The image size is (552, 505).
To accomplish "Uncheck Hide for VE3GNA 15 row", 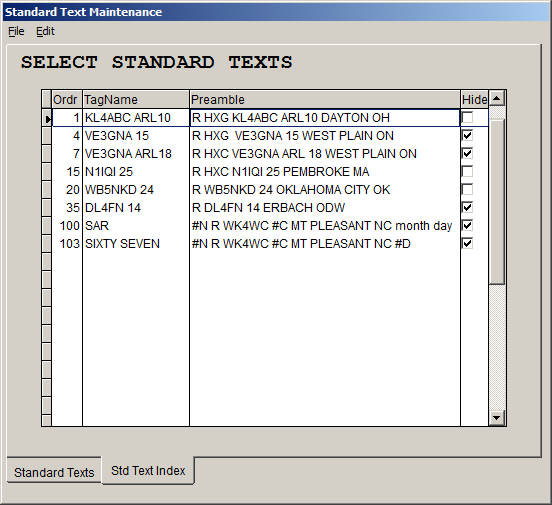I will [x=467, y=136].
